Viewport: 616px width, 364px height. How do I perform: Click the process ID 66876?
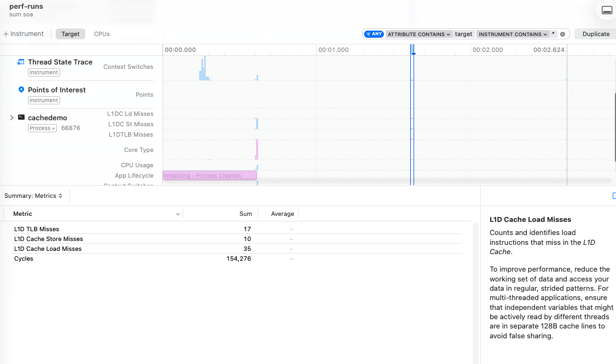tap(71, 128)
